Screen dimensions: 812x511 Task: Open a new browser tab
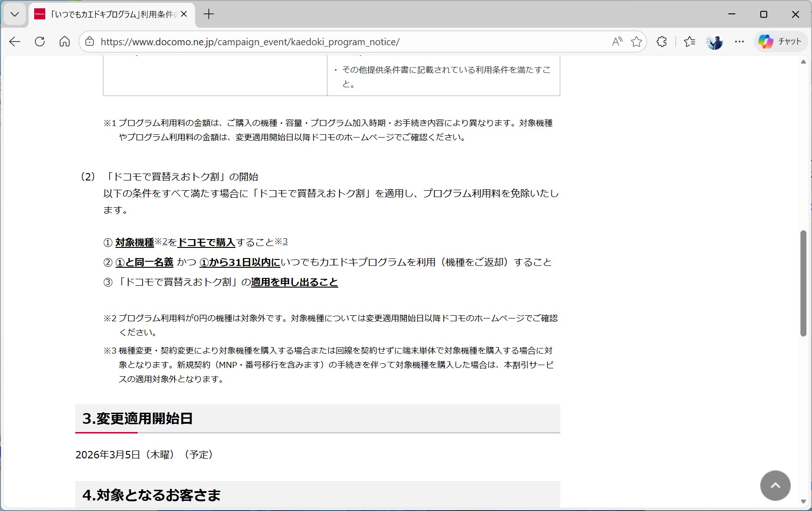(209, 14)
